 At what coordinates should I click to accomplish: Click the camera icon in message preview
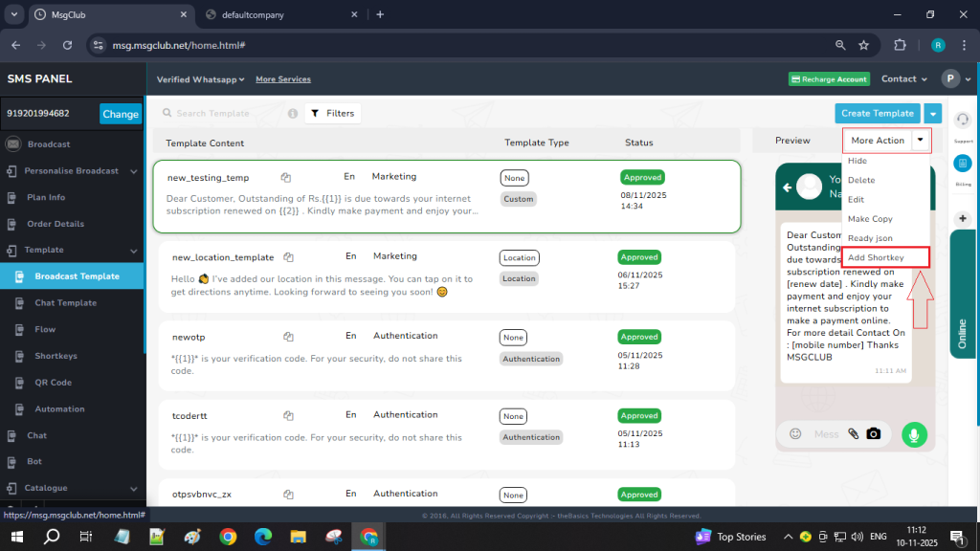click(873, 433)
